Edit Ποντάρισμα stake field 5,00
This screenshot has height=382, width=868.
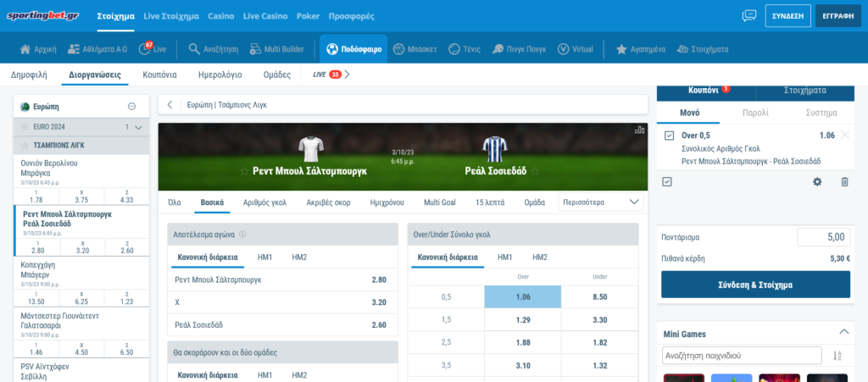point(824,237)
